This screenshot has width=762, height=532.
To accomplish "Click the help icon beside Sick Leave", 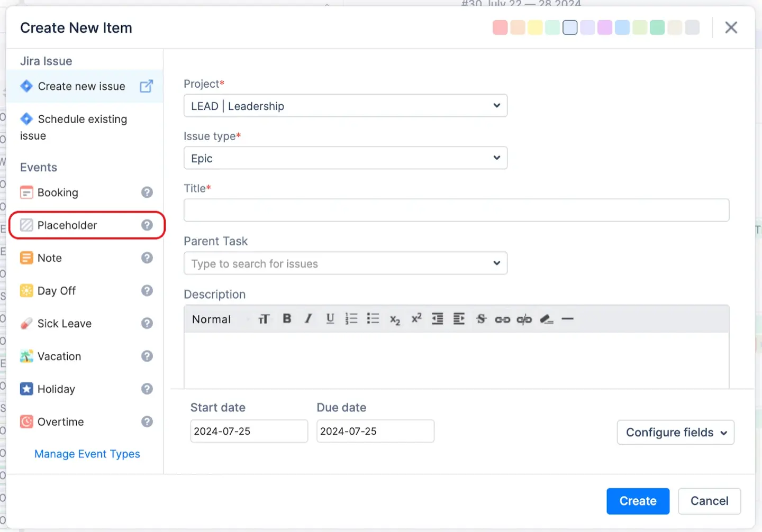I will click(x=147, y=323).
